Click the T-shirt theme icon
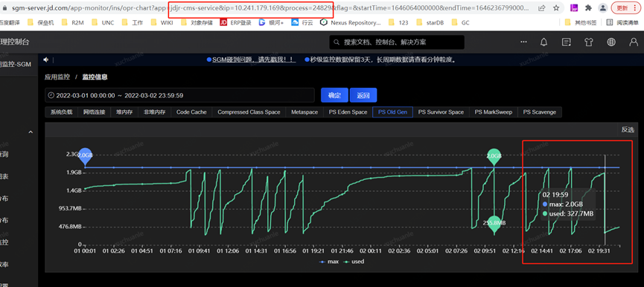Screen dimensions: 644x287 (x=589, y=42)
